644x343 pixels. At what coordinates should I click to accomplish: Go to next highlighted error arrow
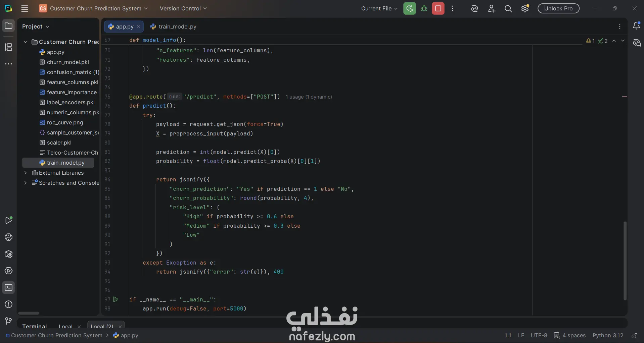(x=623, y=41)
